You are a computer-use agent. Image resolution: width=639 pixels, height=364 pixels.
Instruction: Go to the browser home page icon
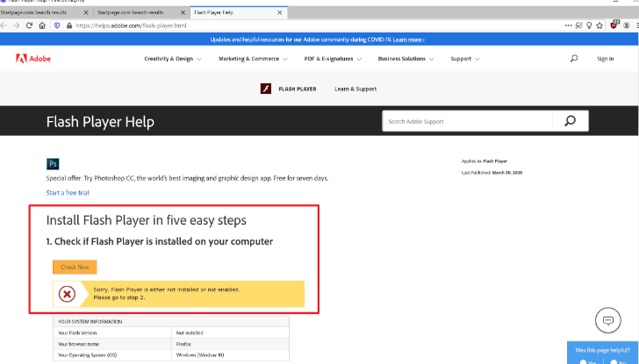(42, 25)
